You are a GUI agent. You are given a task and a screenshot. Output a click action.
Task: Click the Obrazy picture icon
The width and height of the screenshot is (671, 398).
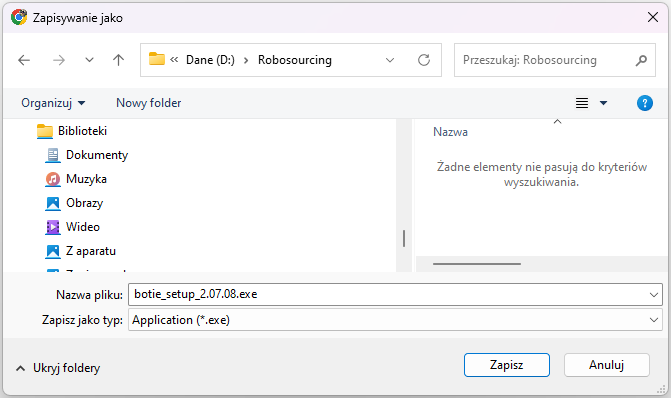(53, 203)
